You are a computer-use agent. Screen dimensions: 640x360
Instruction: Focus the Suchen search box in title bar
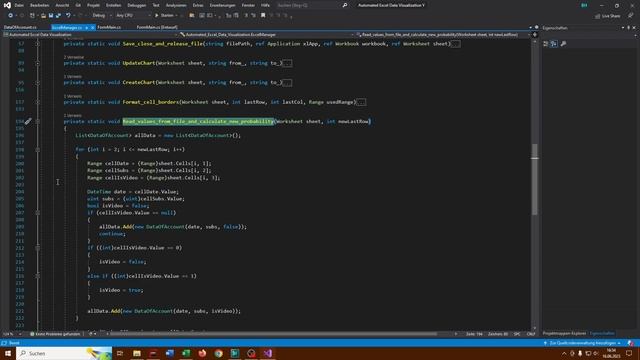point(309,5)
